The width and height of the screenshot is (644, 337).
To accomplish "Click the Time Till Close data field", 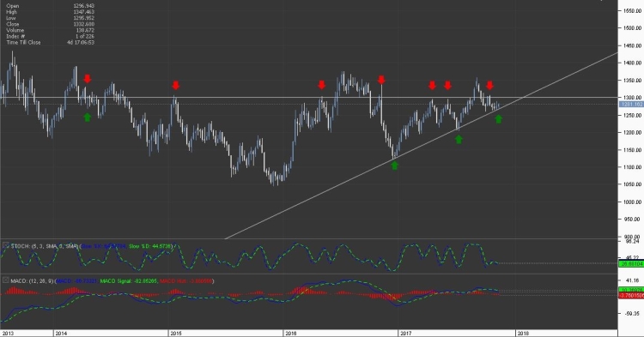I will click(50, 42).
